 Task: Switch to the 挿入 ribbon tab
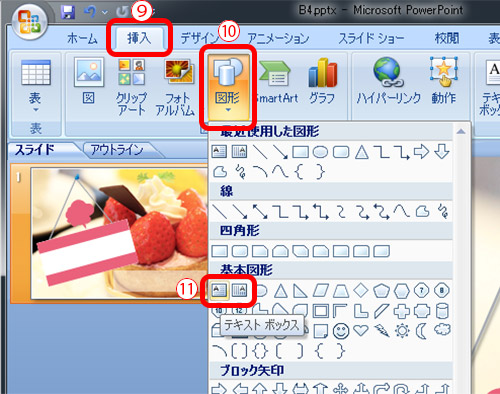(139, 38)
